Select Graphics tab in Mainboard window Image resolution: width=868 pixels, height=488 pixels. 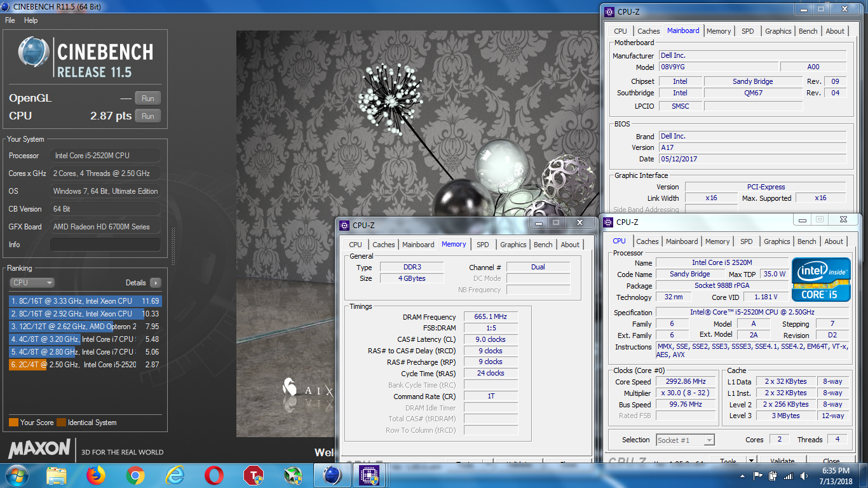tap(778, 31)
